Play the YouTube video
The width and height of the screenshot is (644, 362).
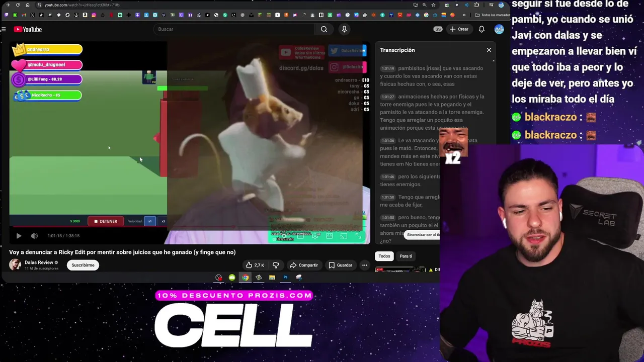(19, 236)
